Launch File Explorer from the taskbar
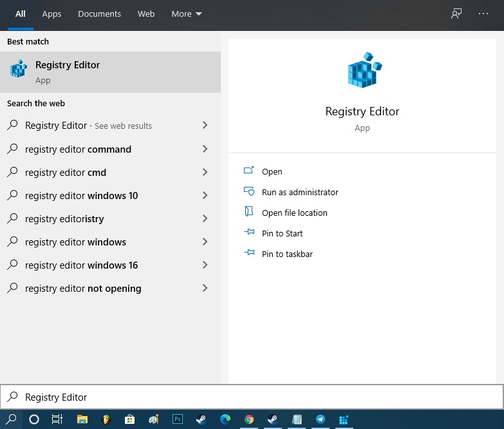The width and height of the screenshot is (504, 429). [x=82, y=419]
